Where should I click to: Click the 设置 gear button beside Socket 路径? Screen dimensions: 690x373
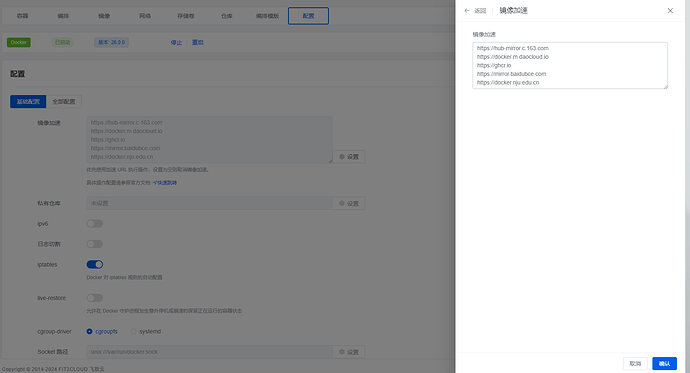click(349, 352)
